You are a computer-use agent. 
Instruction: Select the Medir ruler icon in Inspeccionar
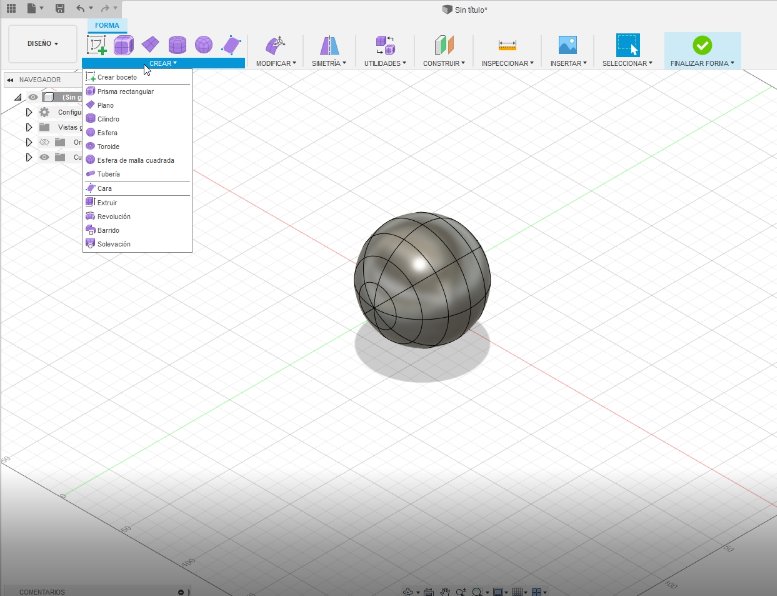(x=507, y=45)
